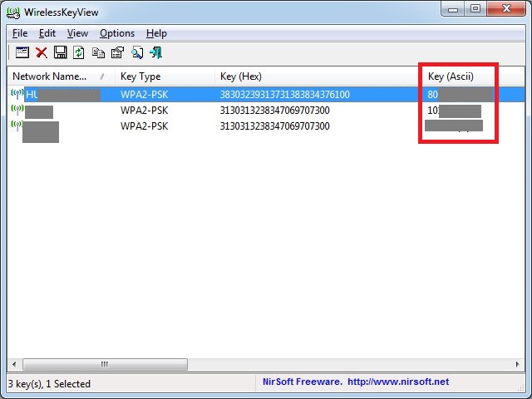Click the horizontal scrollbar left arrow
The height and width of the screenshot is (399, 532).
(x=14, y=364)
